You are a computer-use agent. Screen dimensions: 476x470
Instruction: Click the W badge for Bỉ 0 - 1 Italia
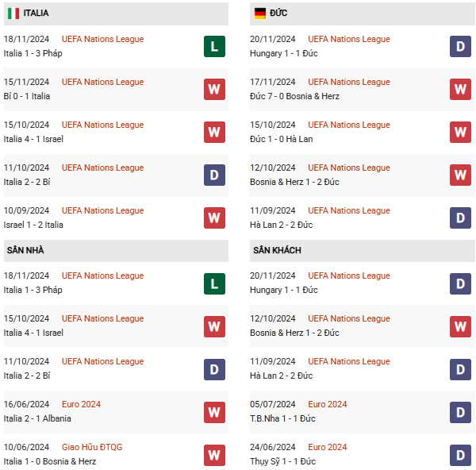pyautogui.click(x=214, y=90)
